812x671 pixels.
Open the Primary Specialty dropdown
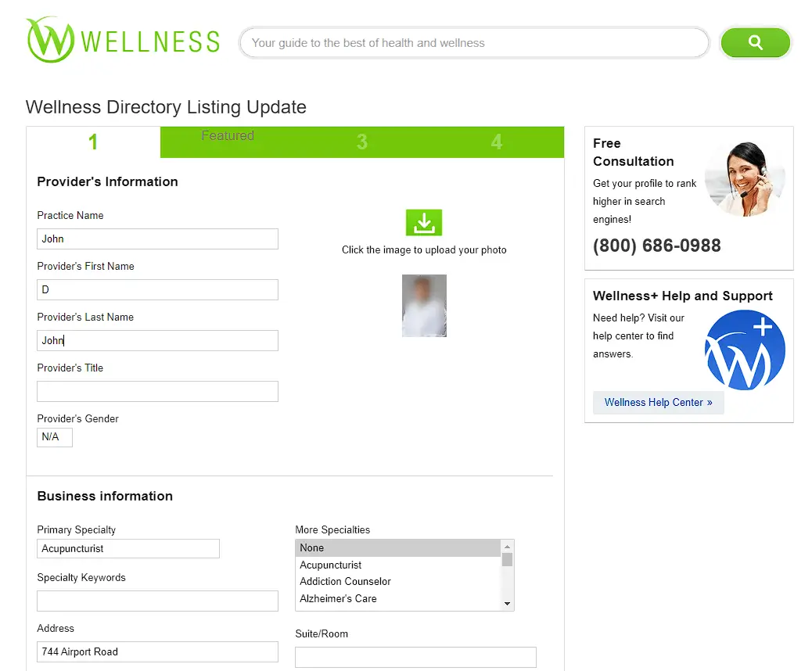128,548
